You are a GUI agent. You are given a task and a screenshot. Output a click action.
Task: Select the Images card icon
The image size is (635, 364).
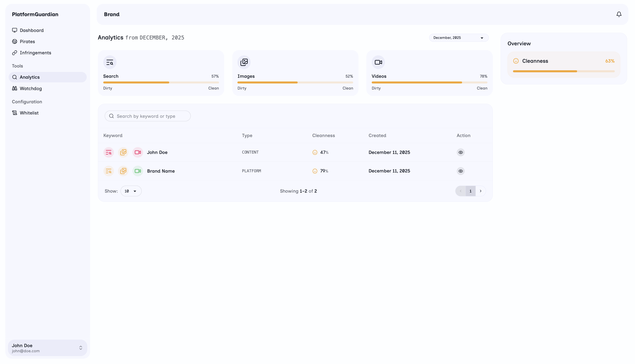tap(244, 62)
